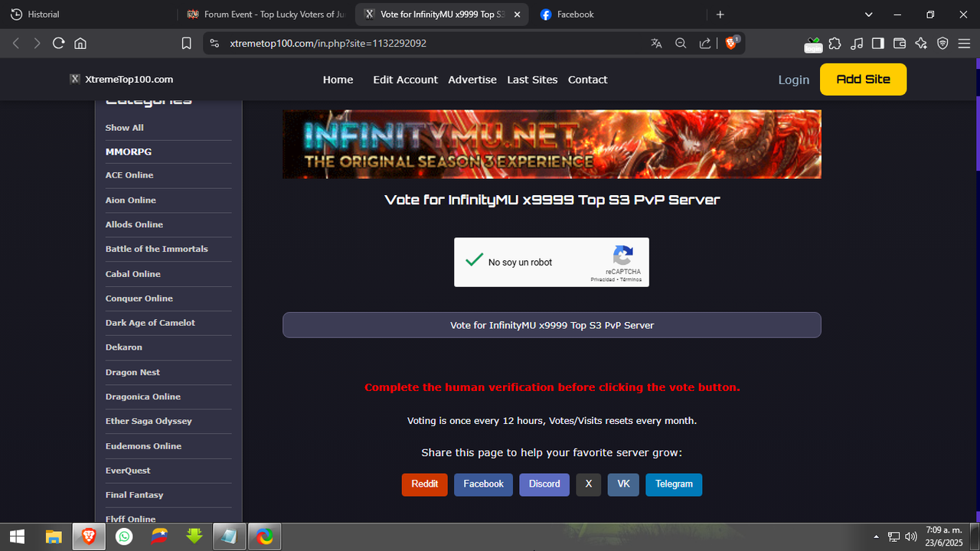Open site settings icon left of the URL
This screenshot has width=980, height=551.
point(214,44)
